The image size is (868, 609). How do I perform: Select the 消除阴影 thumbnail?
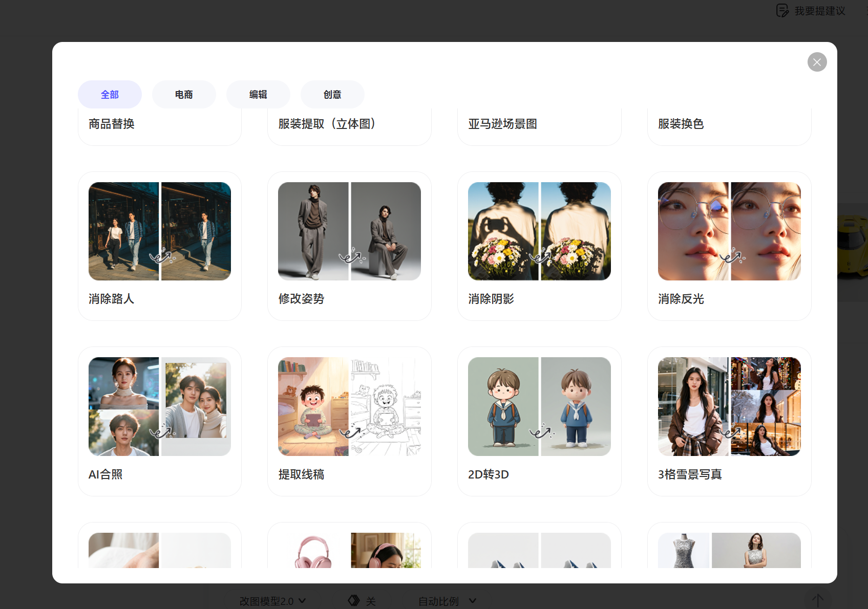pyautogui.click(x=539, y=231)
